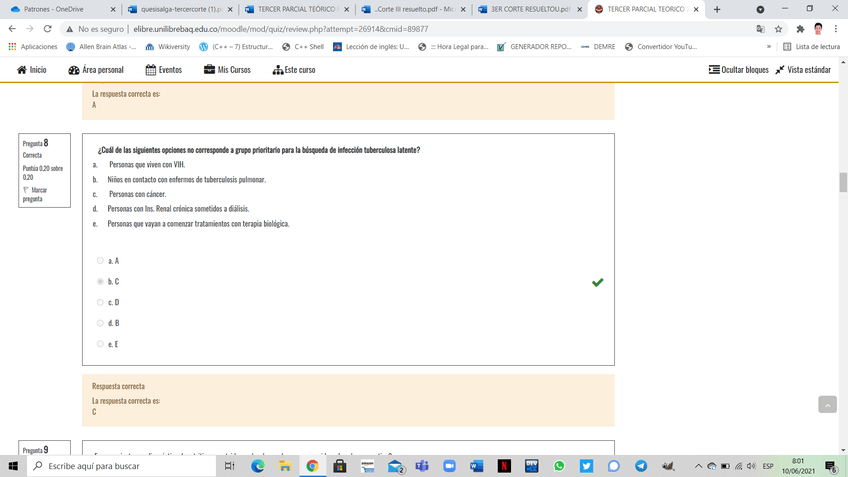This screenshot has height=477, width=848.
Task: Open Dev-C++ from taskbar
Action: [x=532, y=466]
